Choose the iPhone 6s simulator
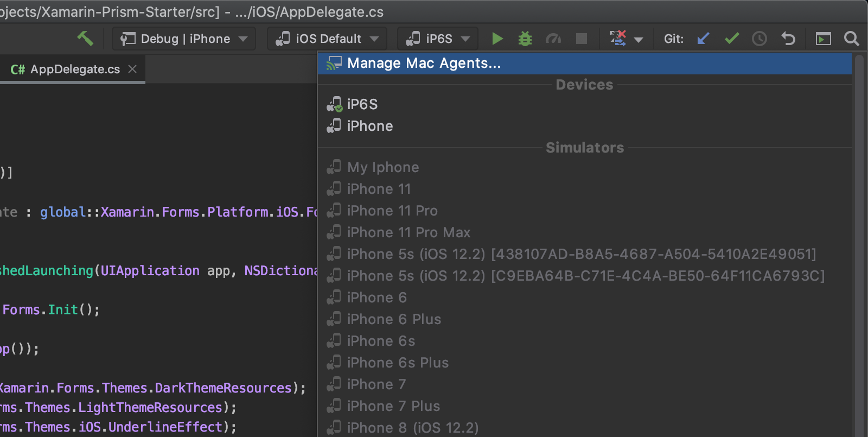Screen dimensions: 868x437 [x=584, y=341]
